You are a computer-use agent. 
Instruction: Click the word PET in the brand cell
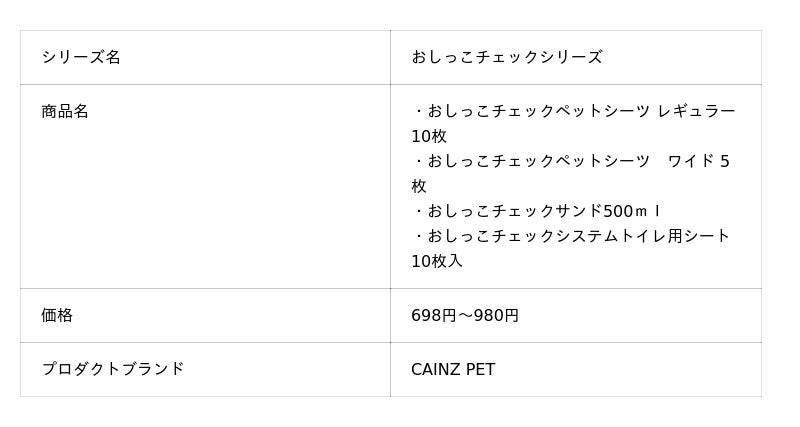tap(481, 370)
